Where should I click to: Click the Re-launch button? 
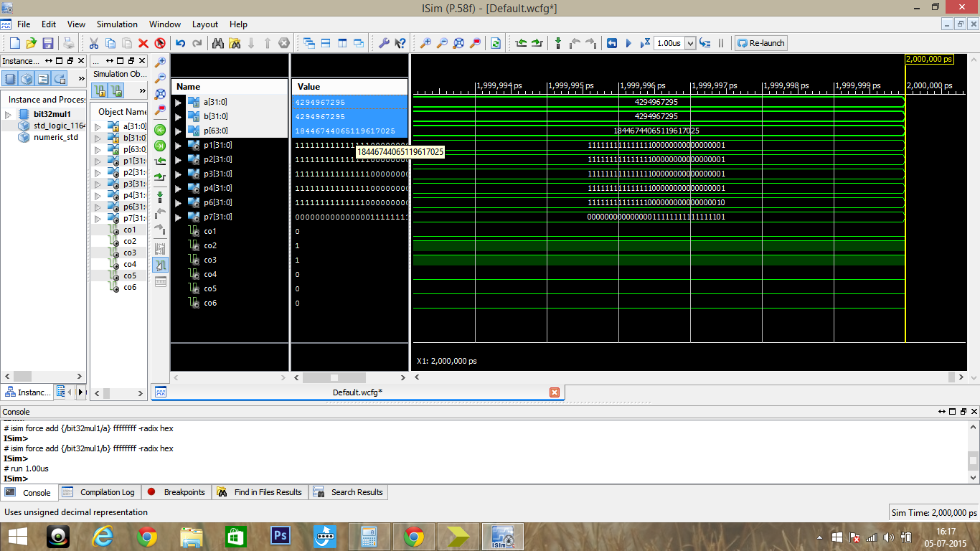point(760,43)
